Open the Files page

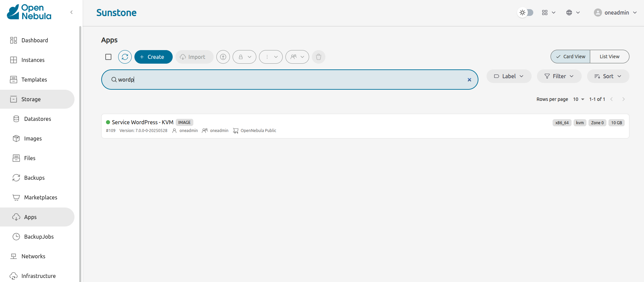pyautogui.click(x=37, y=158)
